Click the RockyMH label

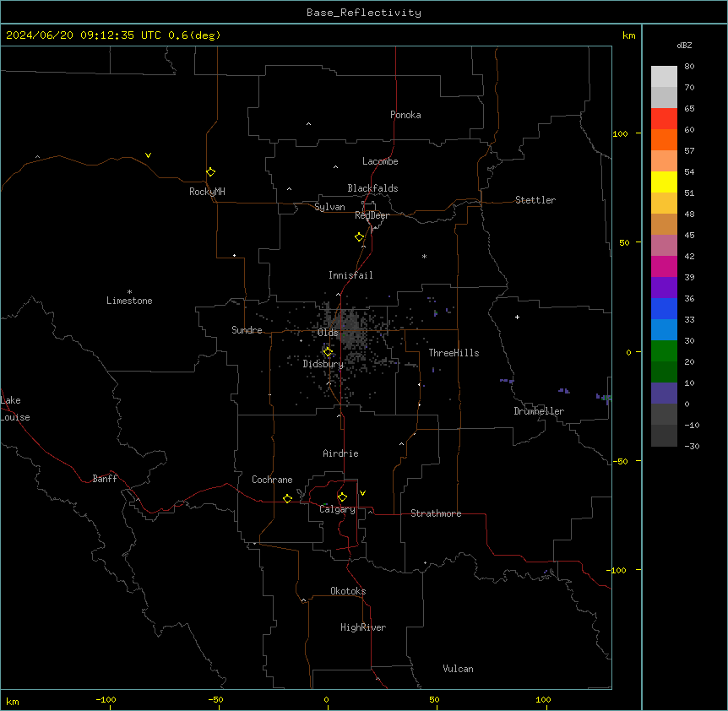(x=207, y=191)
